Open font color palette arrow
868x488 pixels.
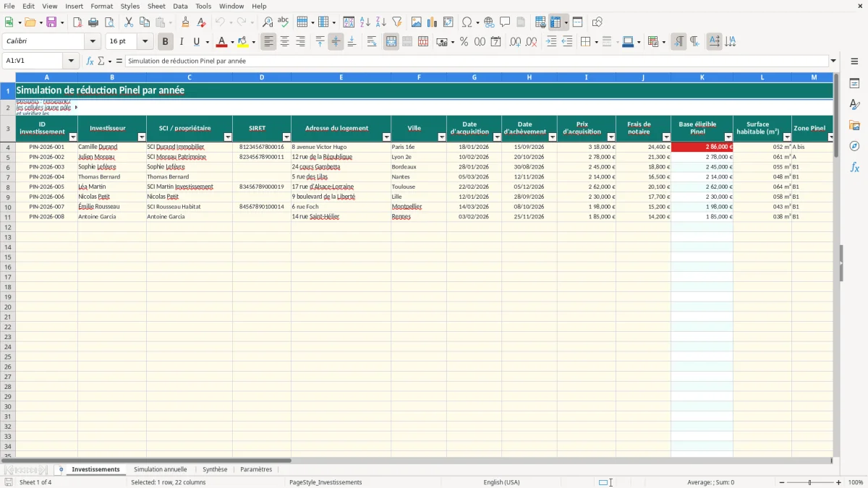(x=231, y=42)
